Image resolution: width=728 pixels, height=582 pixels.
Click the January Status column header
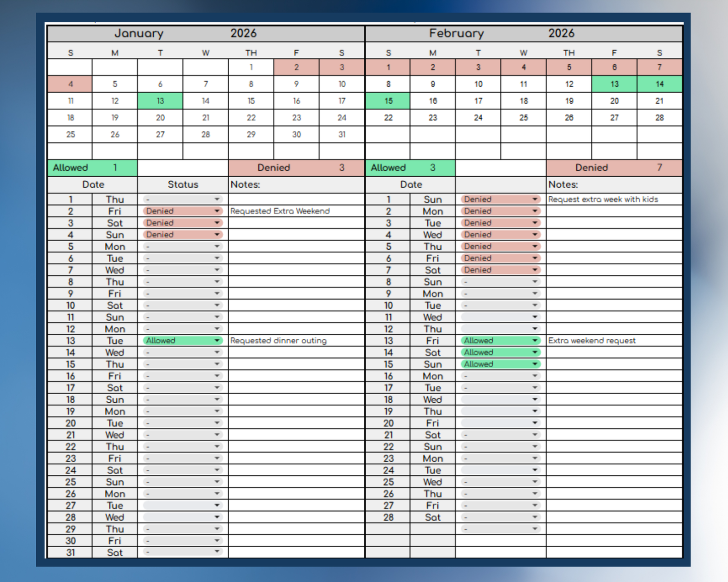[183, 184]
